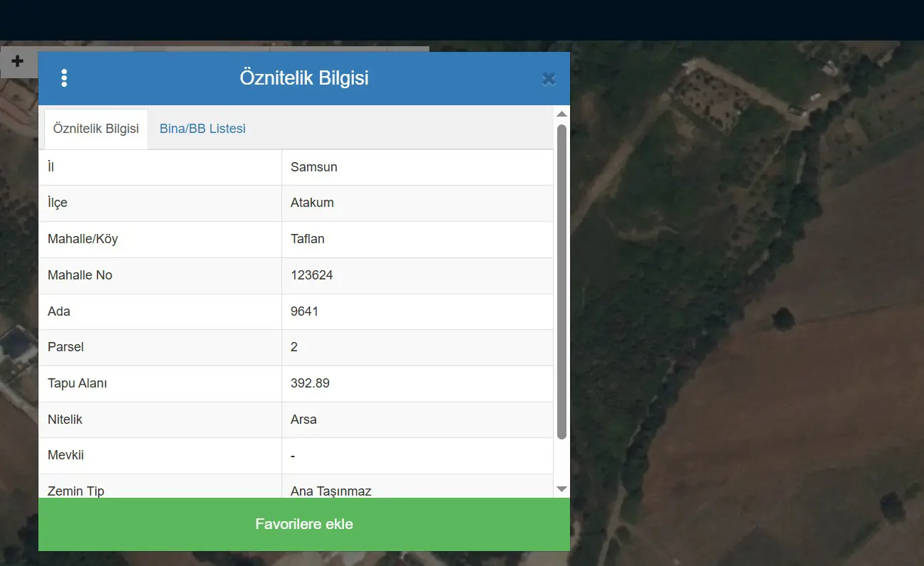Open the three-dot options menu
The image size is (924, 566).
coord(64,78)
